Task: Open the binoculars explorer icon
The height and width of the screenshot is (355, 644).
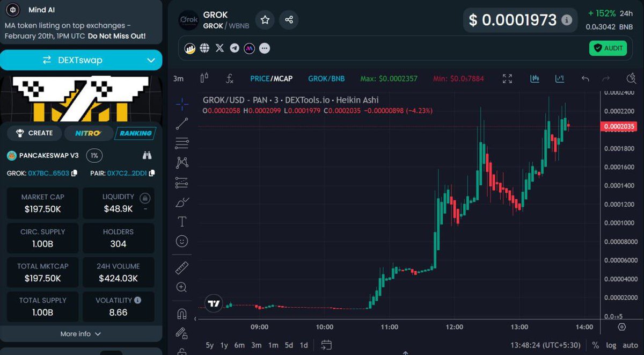Action: (147, 156)
